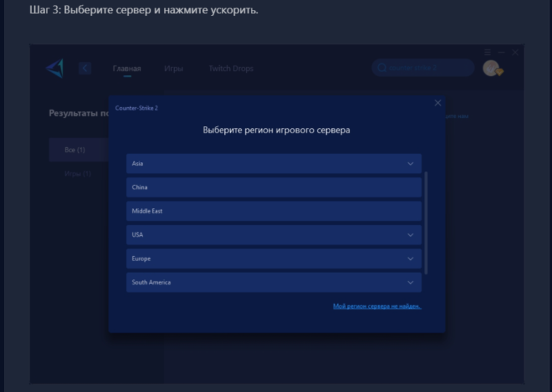552x392 pixels.
Task: Open the Twitch Drops tab
Action: (x=231, y=68)
